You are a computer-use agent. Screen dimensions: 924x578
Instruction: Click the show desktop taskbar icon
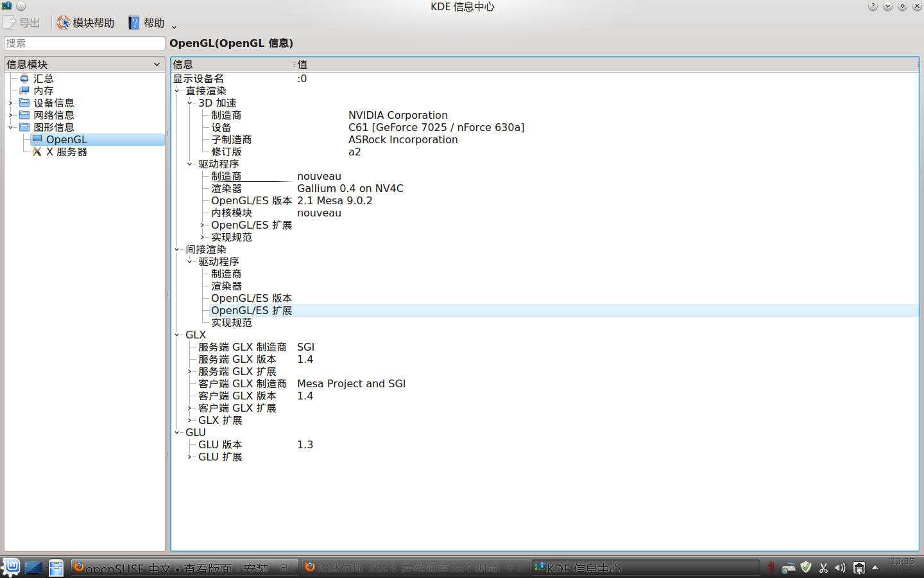(33, 568)
